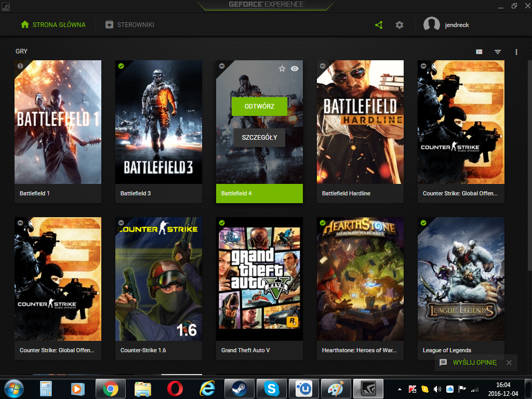The height and width of the screenshot is (399, 532).
Task: Open the three-dot more options menu
Action: 516,51
